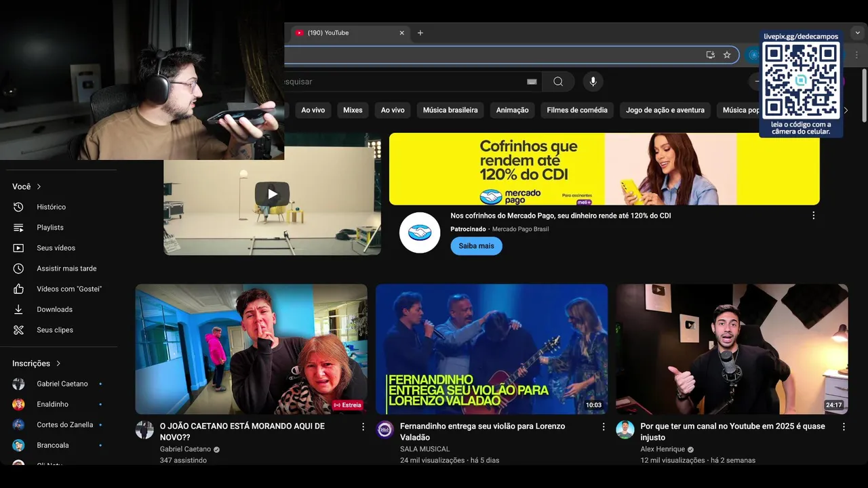This screenshot has height=488, width=868.
Task: Open the Mercado Pago ad title link
Action: point(561,216)
